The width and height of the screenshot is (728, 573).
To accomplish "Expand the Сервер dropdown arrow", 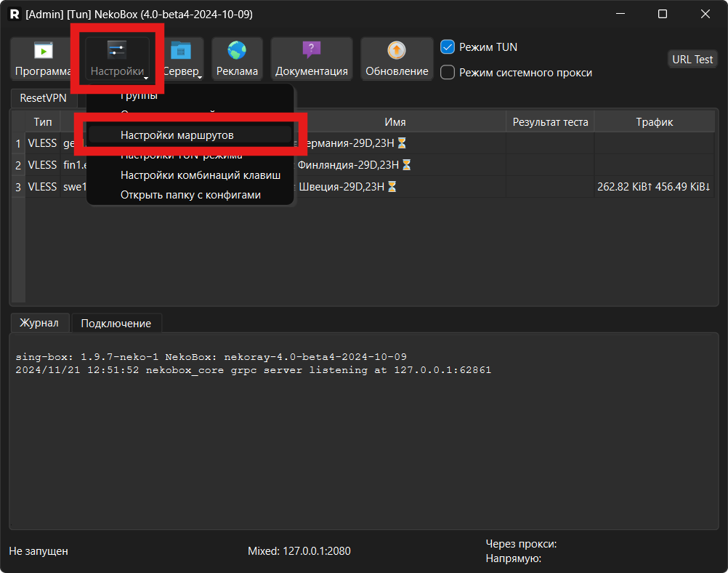I will click(199, 76).
